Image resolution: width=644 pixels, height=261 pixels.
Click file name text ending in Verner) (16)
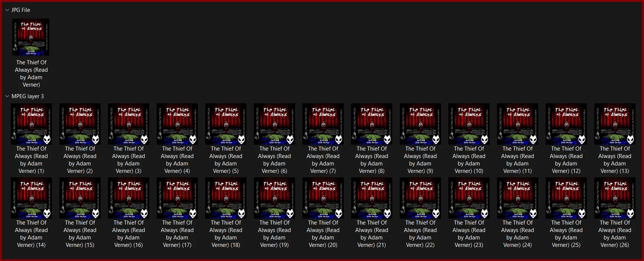(128, 234)
